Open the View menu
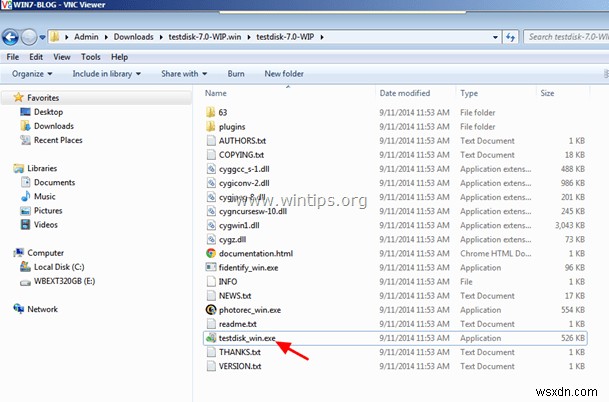Viewport: 609px width, 402px height. coord(62,57)
